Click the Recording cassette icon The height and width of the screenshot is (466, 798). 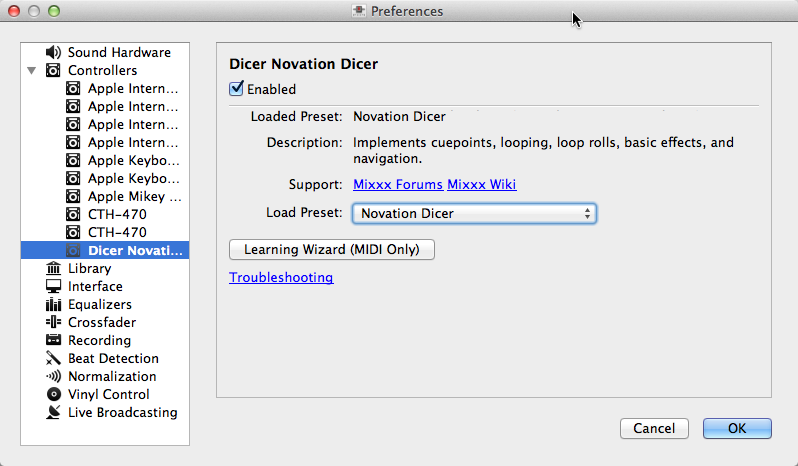tap(53, 340)
